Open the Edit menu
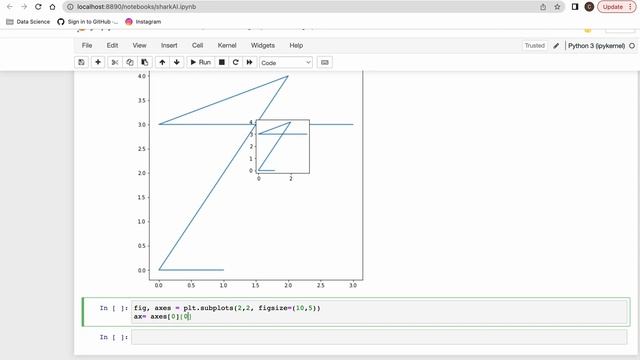This screenshot has width=640, height=360. pos(112,45)
